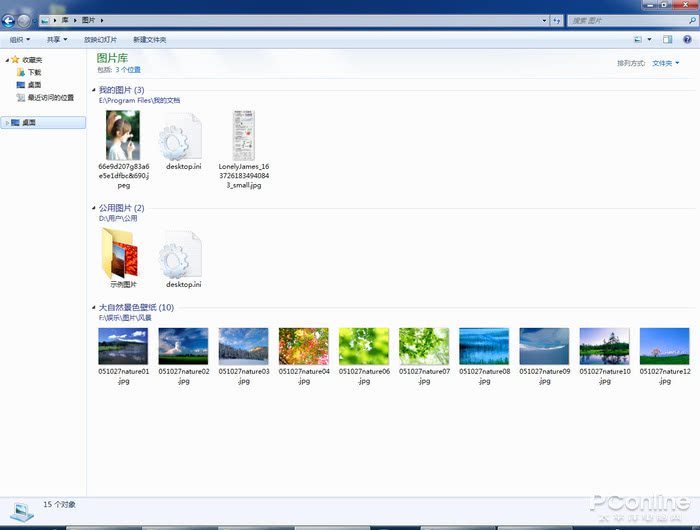Screen dimensions: 700x530
Task: Collapse the 我的图片 group header
Action: 121,90
